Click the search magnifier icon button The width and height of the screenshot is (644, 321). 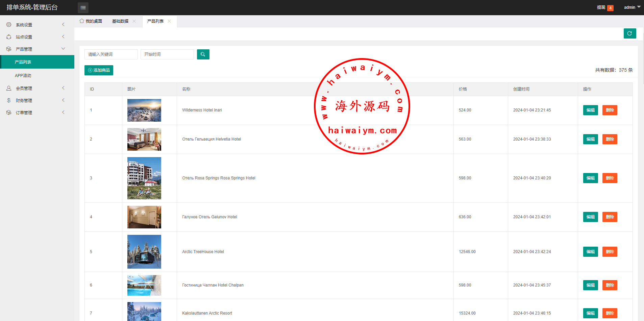(x=203, y=54)
